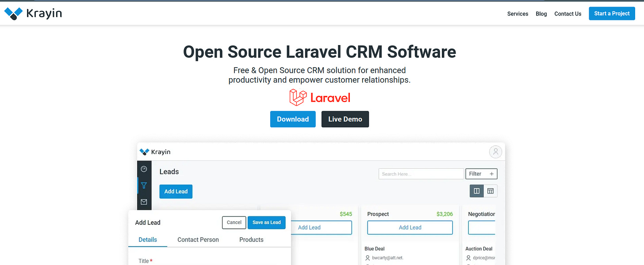The image size is (644, 265).
Task: Click the Open Source Laravel CRM Software headline
Action: (x=319, y=52)
